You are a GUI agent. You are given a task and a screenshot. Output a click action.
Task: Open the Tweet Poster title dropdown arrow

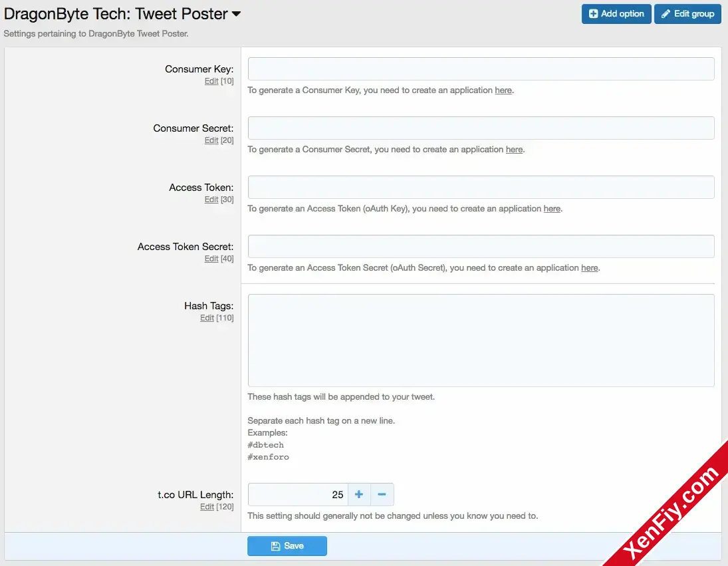(x=236, y=14)
